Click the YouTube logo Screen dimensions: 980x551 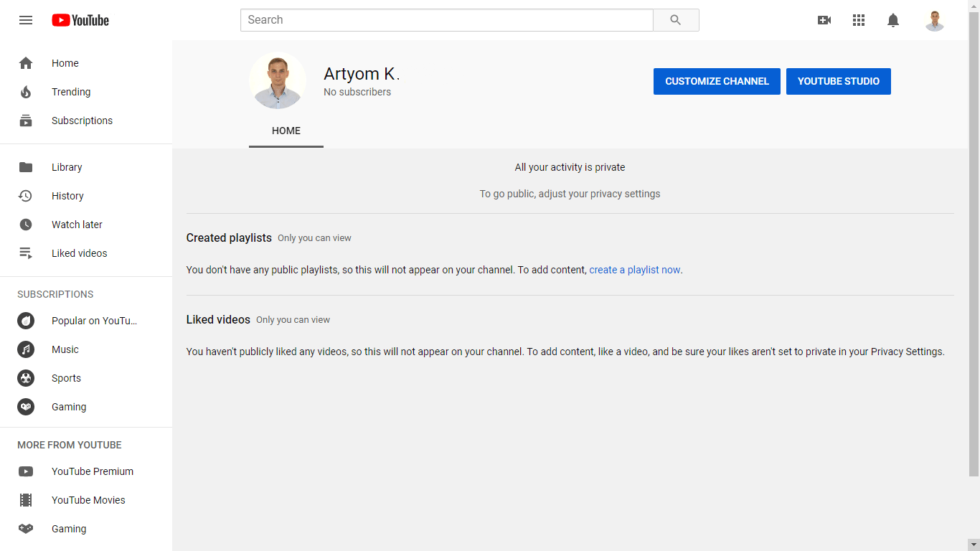click(80, 20)
